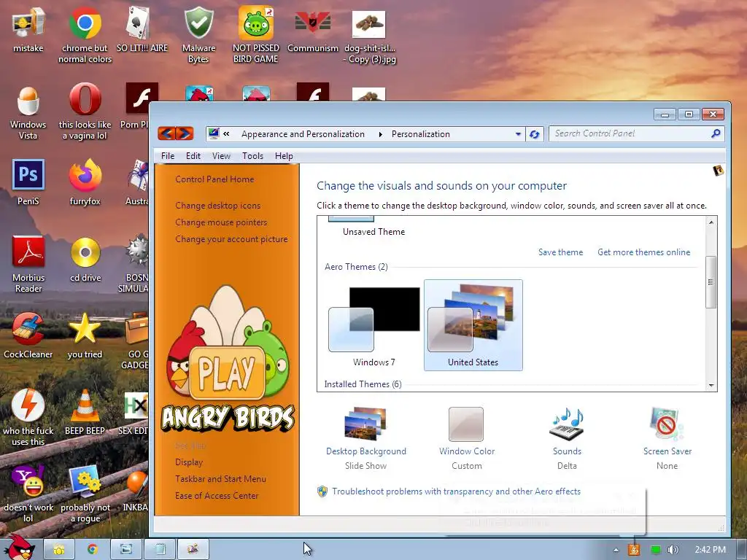Launch the 'furryfox' Firefox desktop icon

[85, 175]
